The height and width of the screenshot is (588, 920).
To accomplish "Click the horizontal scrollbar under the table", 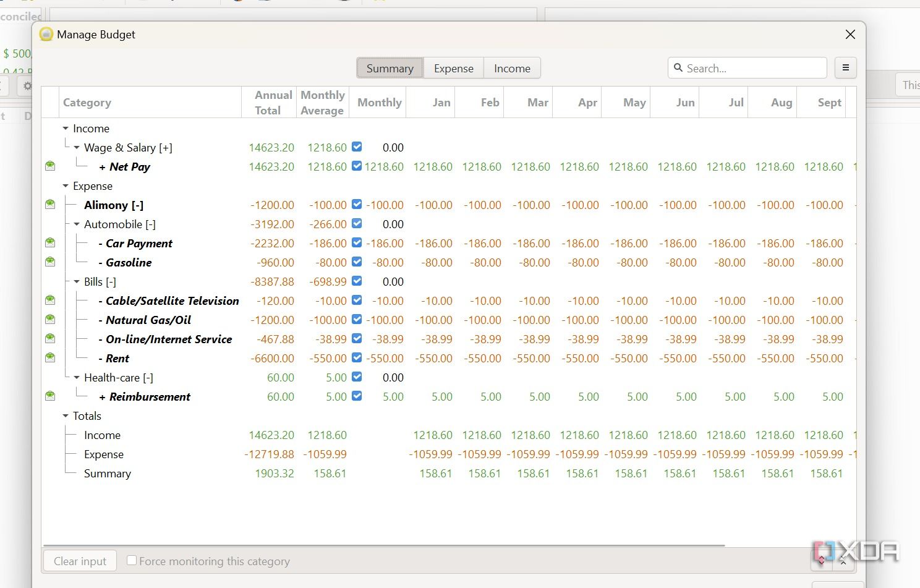I will click(383, 545).
